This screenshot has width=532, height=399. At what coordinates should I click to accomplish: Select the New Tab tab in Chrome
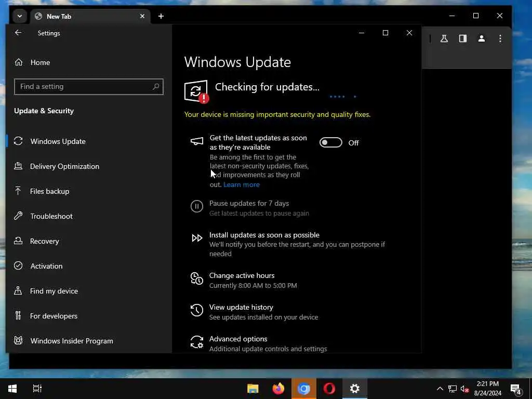[90, 16]
